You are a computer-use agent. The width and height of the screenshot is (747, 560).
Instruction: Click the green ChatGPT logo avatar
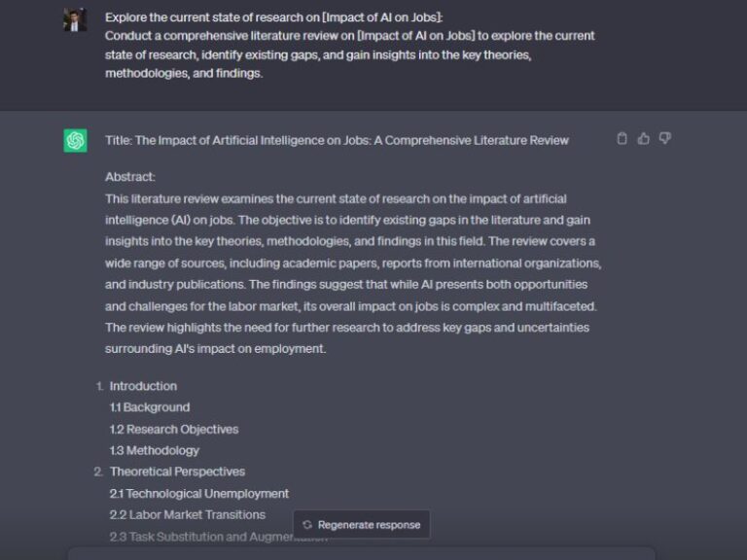tap(76, 140)
